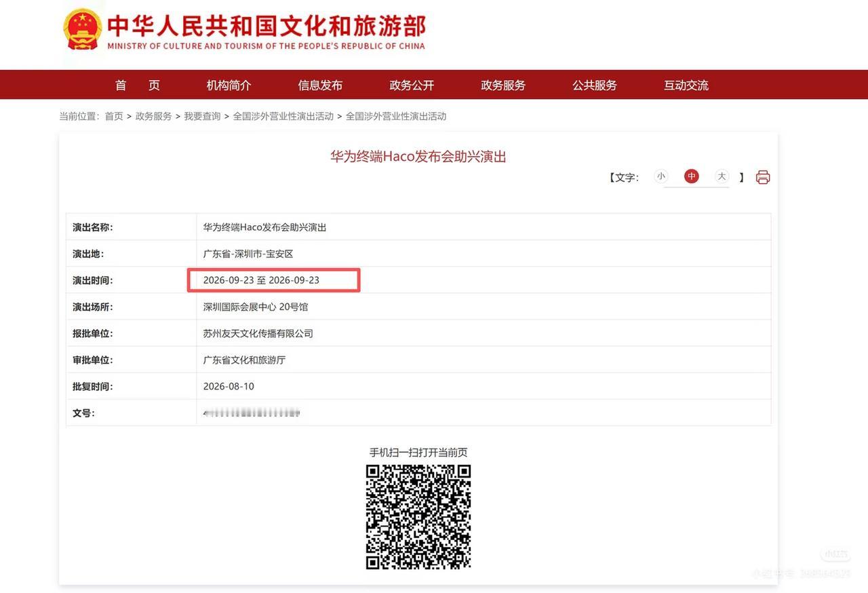Screen dimensions: 868x593
Task: Set font size to large (大)
Action: click(x=722, y=176)
